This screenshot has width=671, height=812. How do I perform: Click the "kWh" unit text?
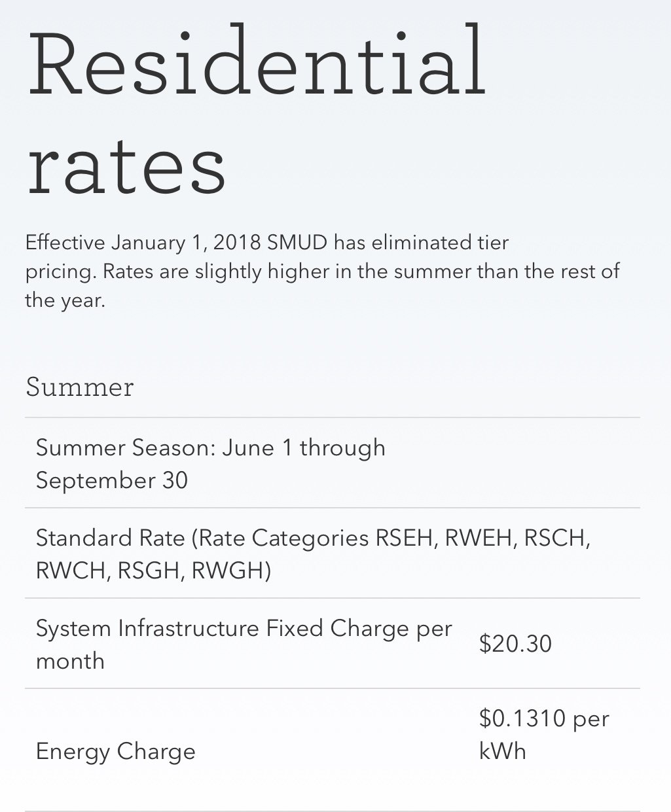click(x=502, y=750)
